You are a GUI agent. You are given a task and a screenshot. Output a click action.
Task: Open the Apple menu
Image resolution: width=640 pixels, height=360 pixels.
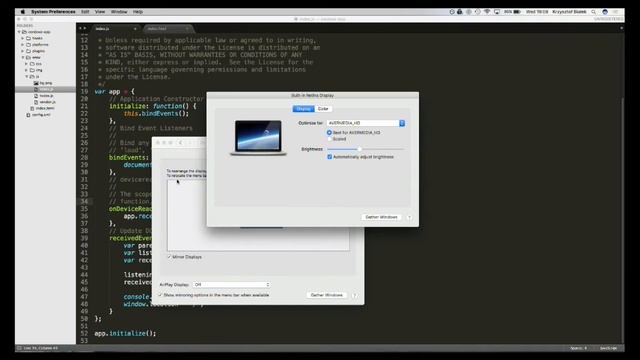[x=23, y=12]
